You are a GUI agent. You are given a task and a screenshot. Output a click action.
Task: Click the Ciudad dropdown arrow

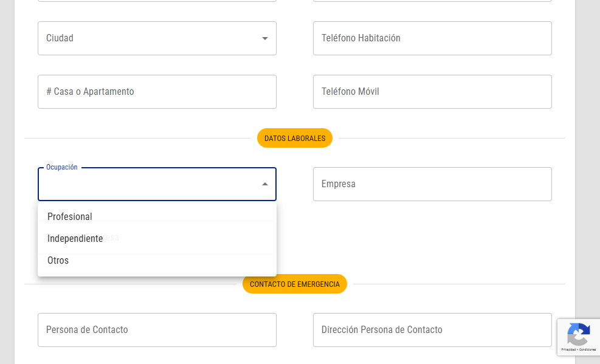(265, 38)
